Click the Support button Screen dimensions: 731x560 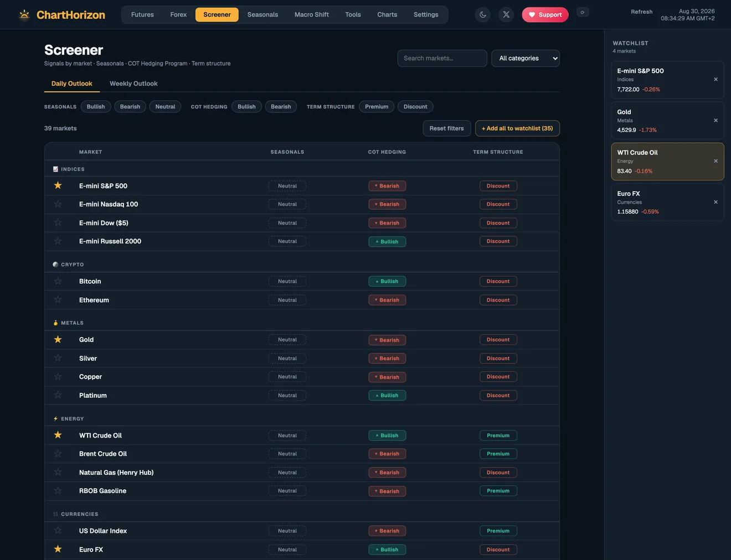tap(545, 15)
